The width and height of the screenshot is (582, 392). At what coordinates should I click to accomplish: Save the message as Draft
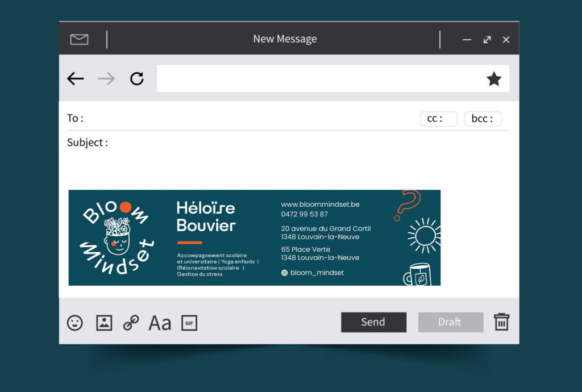tap(450, 322)
